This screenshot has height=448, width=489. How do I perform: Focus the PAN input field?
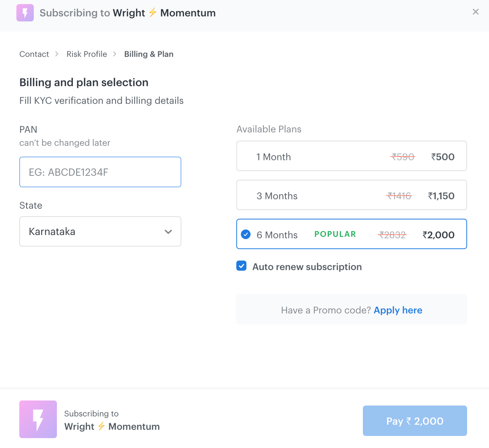tap(100, 172)
